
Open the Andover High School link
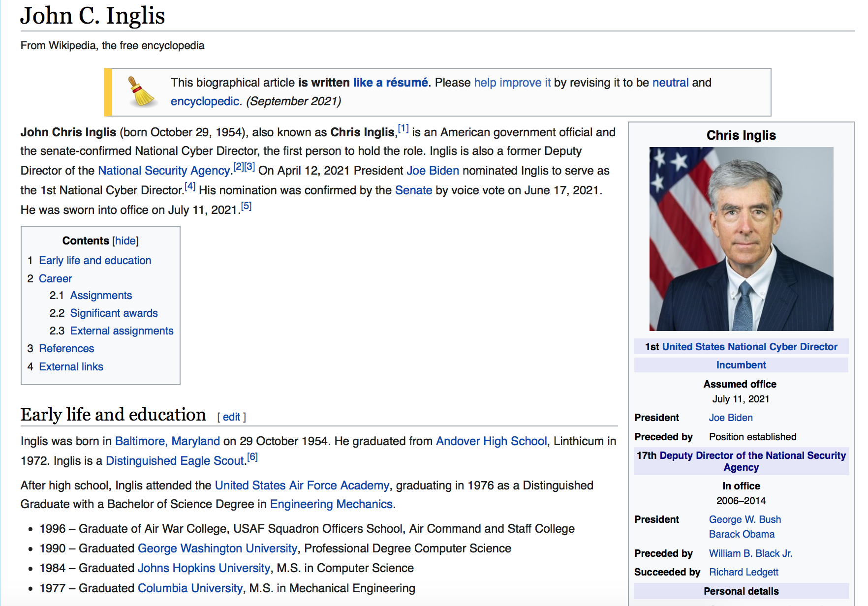point(491,441)
